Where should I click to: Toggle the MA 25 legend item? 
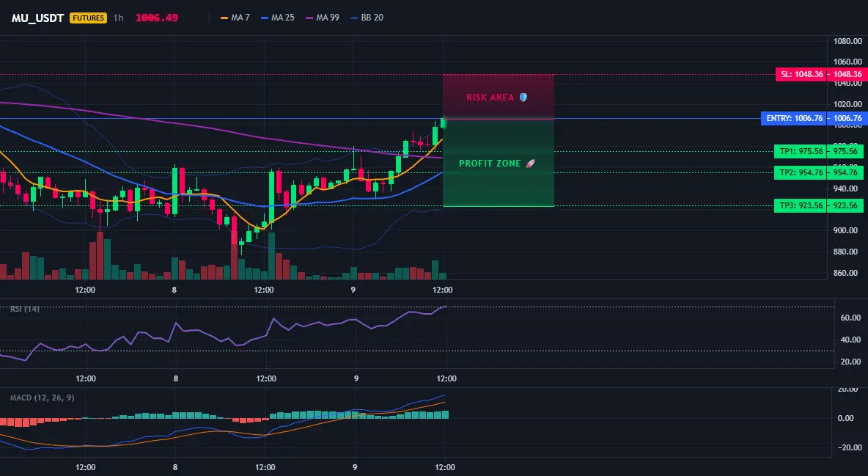pyautogui.click(x=278, y=18)
